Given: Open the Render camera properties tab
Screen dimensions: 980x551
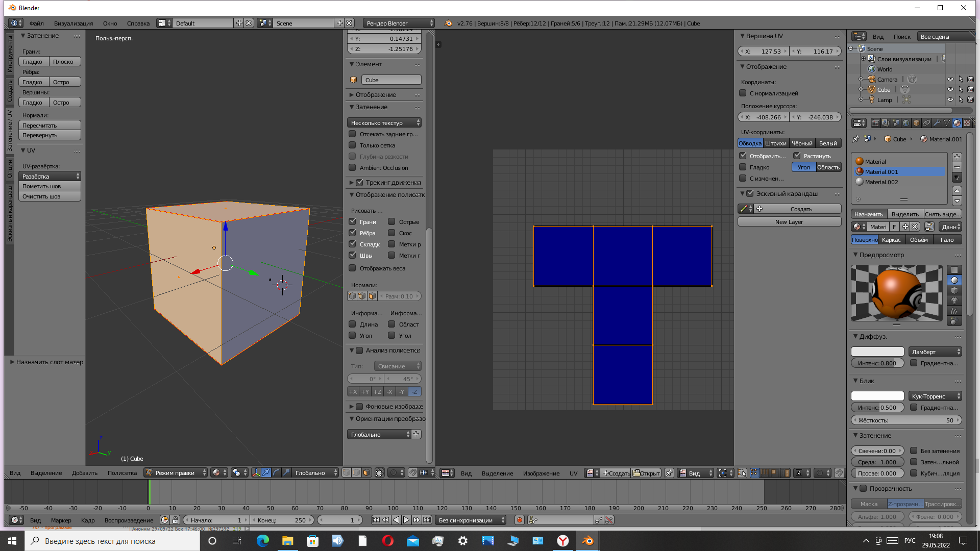Looking at the screenshot, I should point(875,123).
